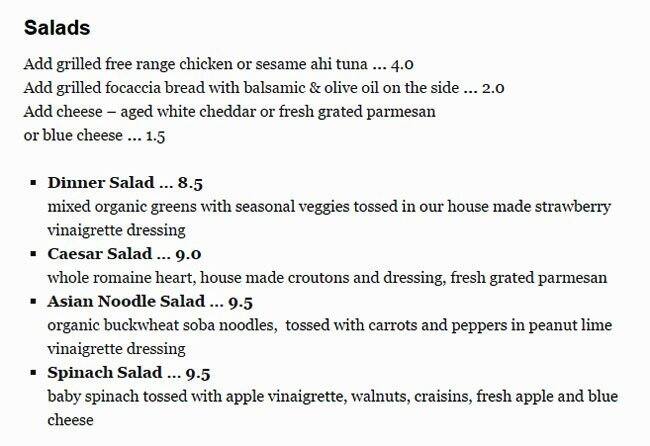This screenshot has width=650, height=446.
Task: Click the baby spinach with apple vinaigrette description
Action: (329, 397)
